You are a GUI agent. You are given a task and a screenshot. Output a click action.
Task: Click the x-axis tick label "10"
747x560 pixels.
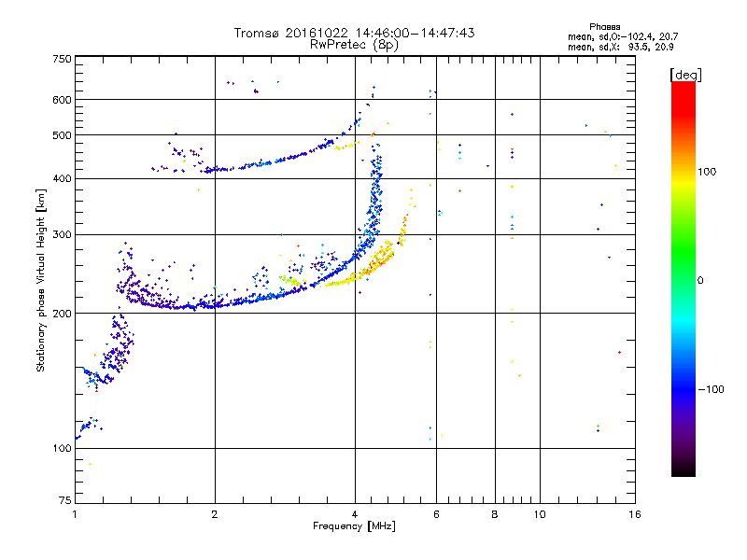(x=540, y=514)
